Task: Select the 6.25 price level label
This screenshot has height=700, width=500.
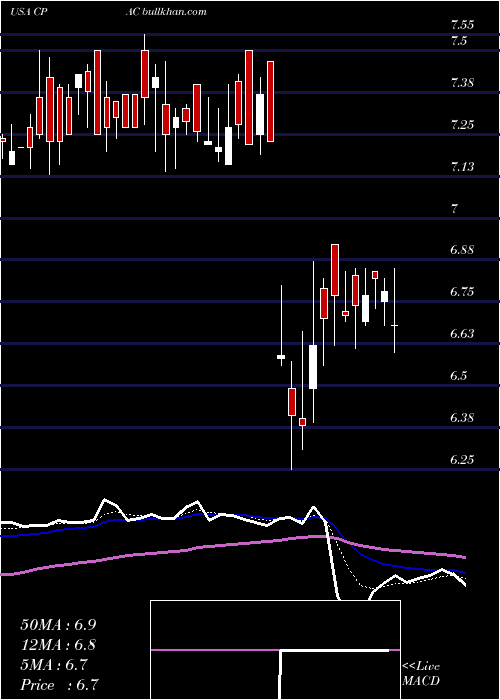Action: click(x=461, y=459)
